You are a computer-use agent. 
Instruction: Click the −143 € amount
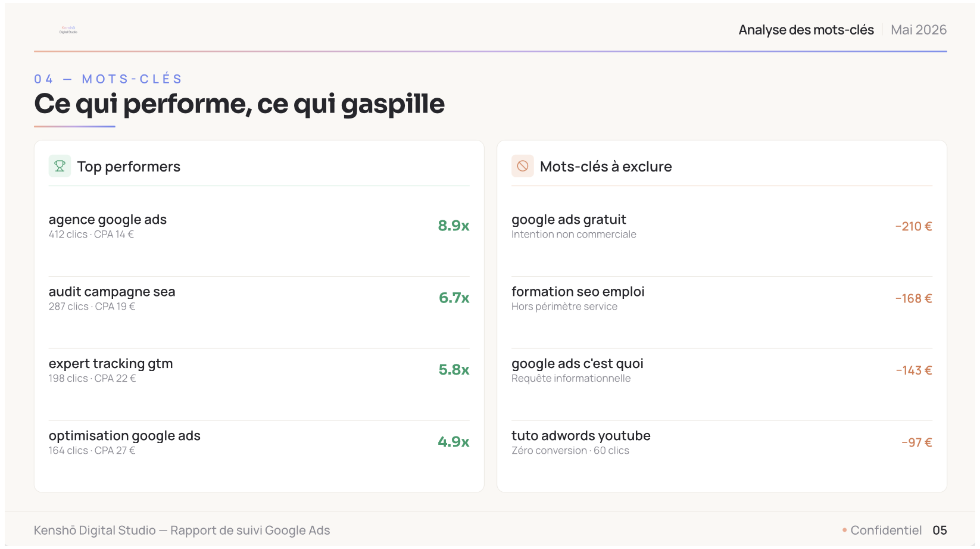click(x=914, y=370)
